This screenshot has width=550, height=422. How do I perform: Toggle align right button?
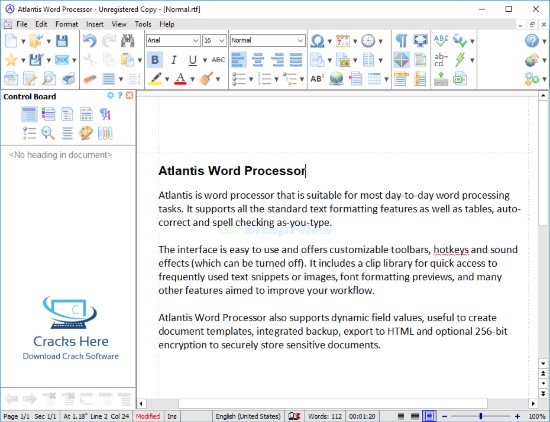277,60
